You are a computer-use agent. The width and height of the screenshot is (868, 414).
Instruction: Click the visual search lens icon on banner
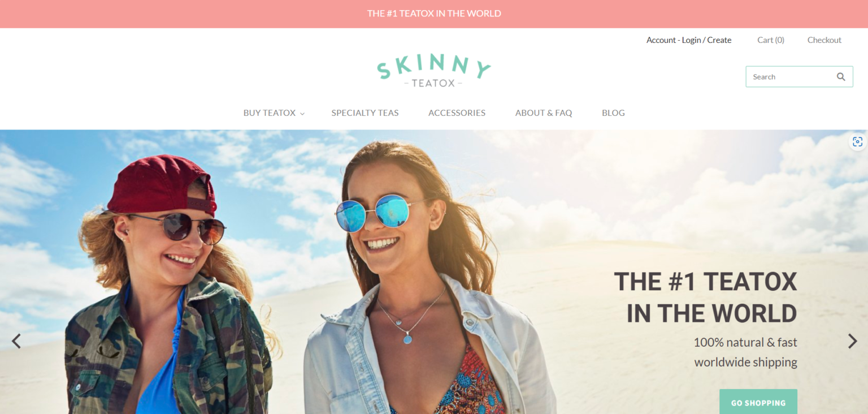click(x=857, y=141)
